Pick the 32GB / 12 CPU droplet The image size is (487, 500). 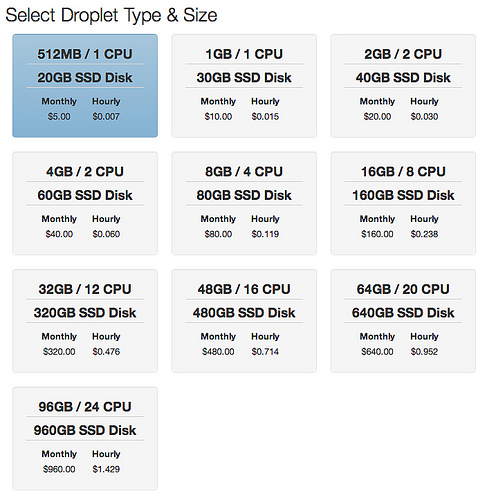(x=85, y=321)
